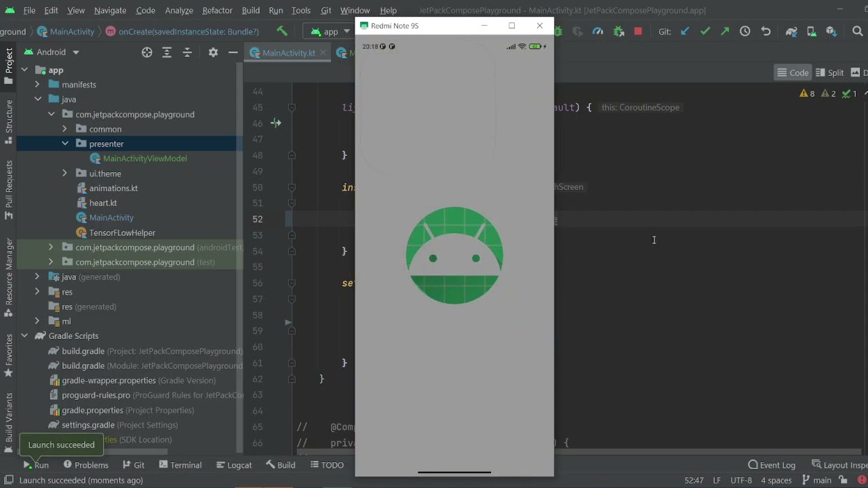Switch editor to Split view mode
868x488 pixels.
click(830, 73)
